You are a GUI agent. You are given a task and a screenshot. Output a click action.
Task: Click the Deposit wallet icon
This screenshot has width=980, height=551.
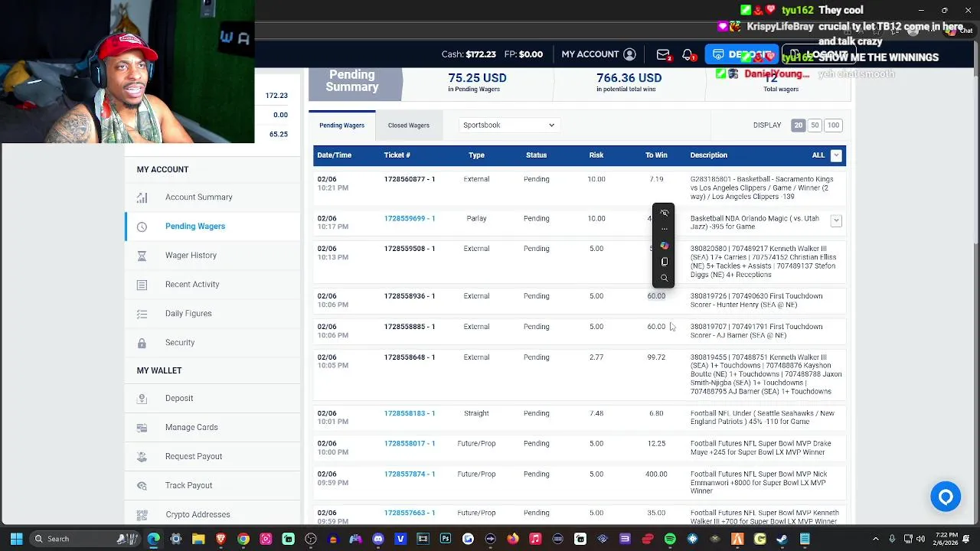point(142,399)
